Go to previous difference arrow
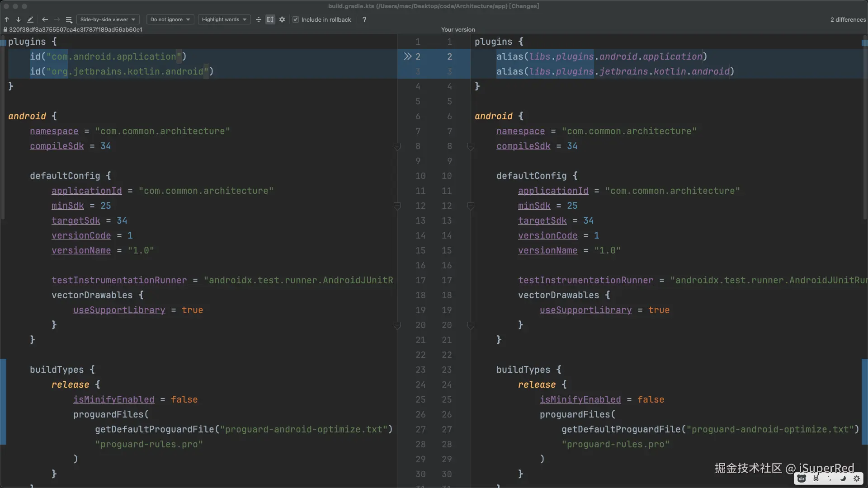 [x=7, y=19]
